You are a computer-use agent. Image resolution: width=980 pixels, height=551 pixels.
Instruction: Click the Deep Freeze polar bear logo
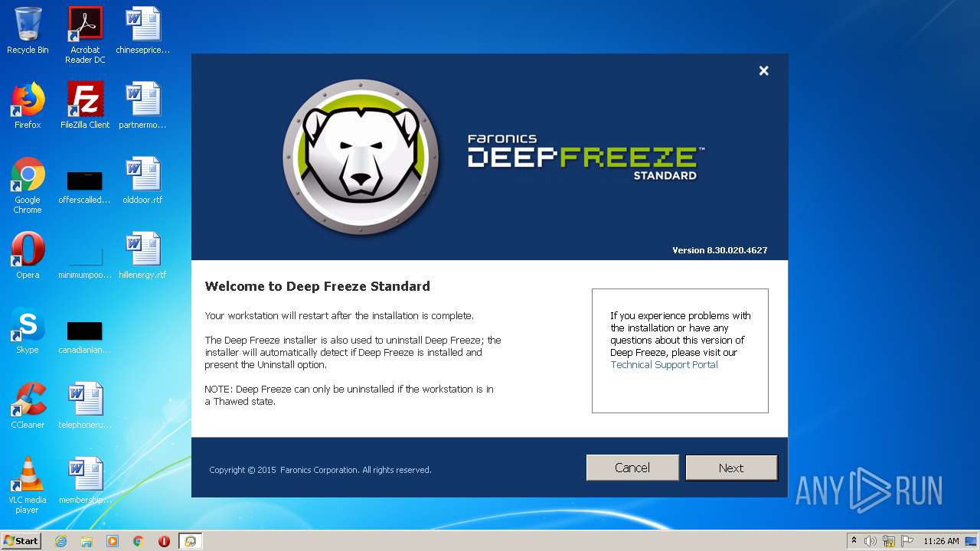point(361,158)
